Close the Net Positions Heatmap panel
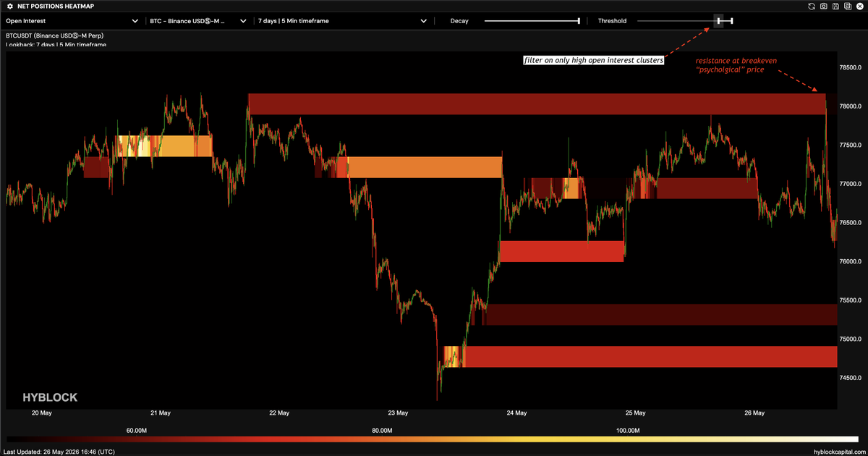 pos(859,7)
